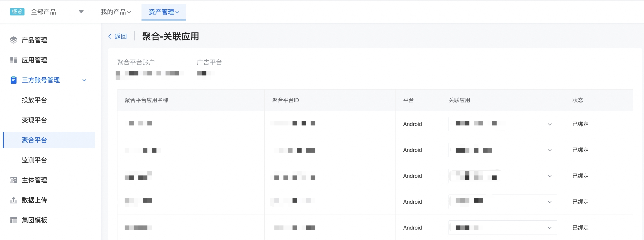The width and height of the screenshot is (644, 240).
Task: Click the 应用管理 grid icon
Action: point(14,60)
